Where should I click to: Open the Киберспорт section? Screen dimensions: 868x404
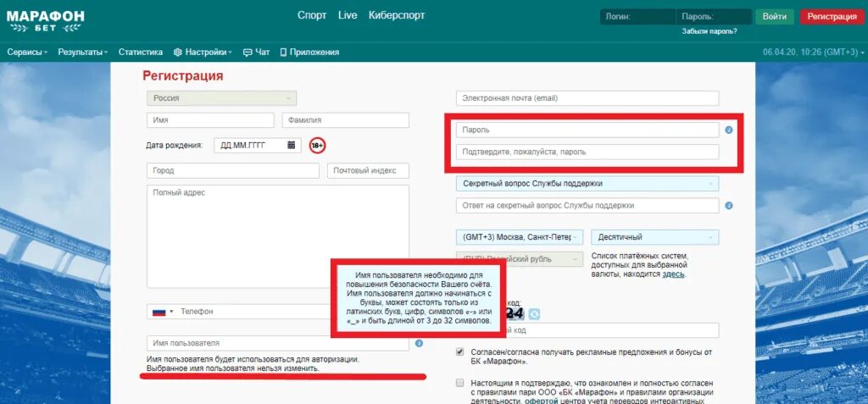click(397, 15)
